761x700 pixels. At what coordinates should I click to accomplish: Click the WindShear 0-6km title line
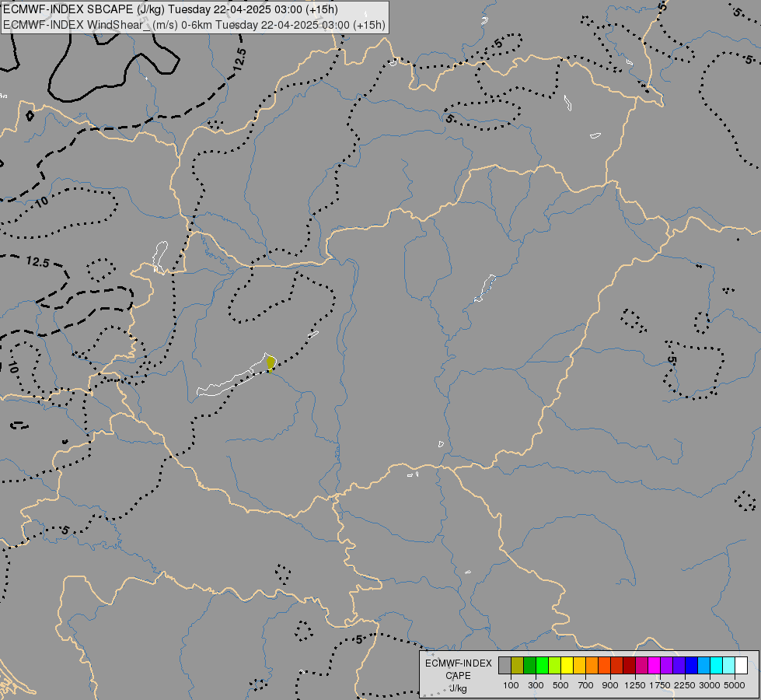[194, 25]
